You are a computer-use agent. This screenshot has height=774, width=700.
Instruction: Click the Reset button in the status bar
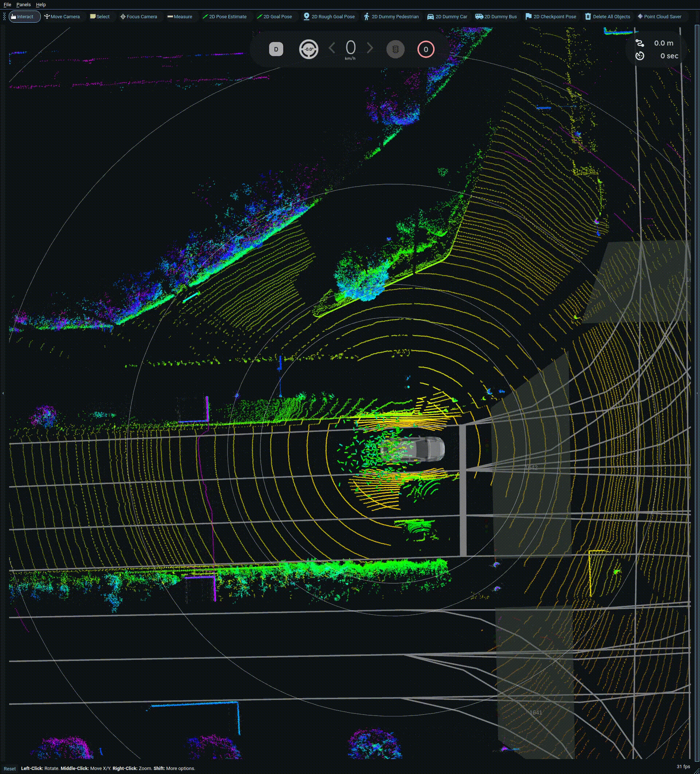tap(10, 769)
